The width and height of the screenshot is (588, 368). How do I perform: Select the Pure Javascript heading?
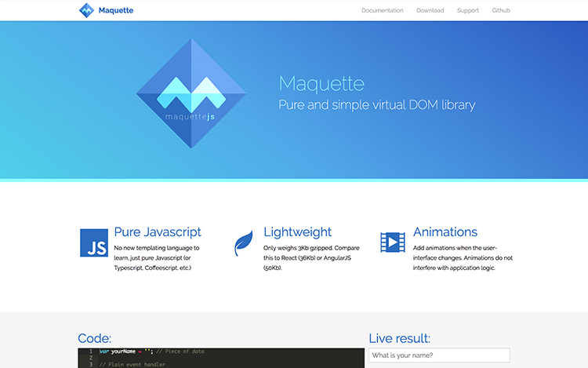(x=158, y=232)
